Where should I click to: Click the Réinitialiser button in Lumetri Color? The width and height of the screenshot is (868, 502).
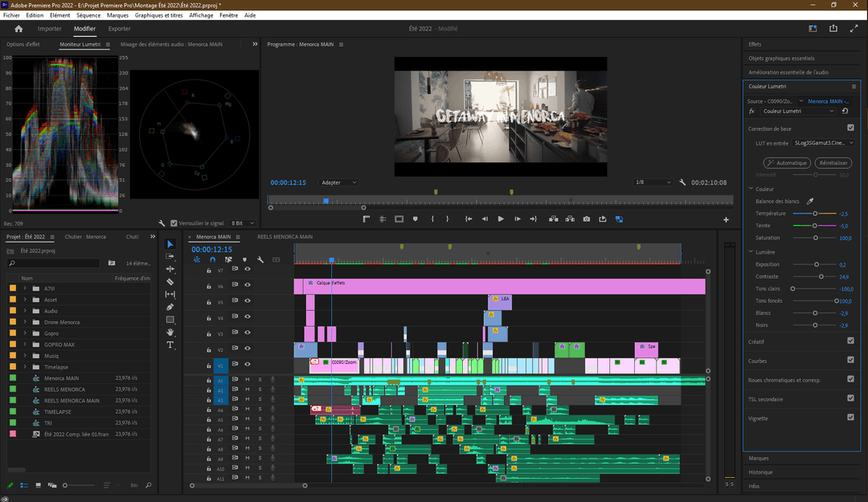pos(833,163)
